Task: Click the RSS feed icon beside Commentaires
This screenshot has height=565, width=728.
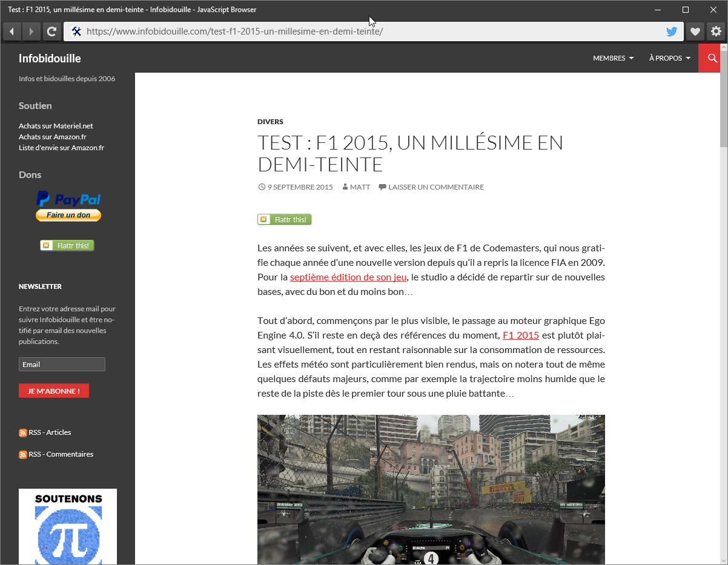Action: coord(23,454)
